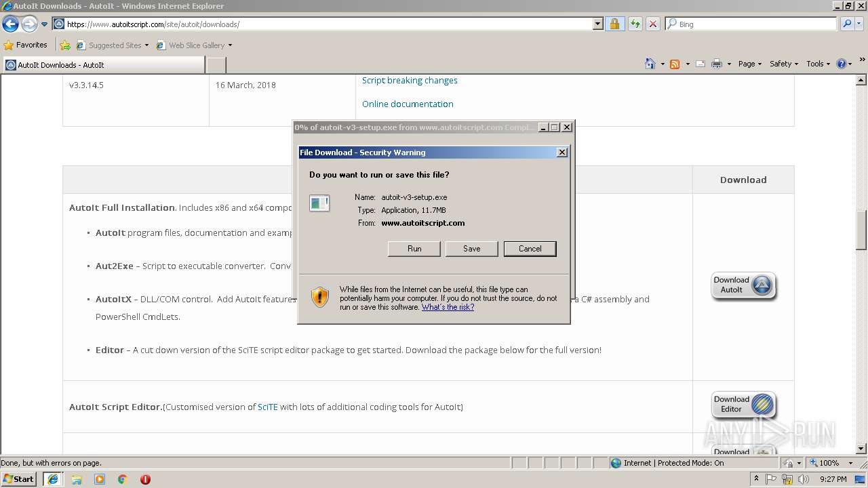
Task: Open the Windows Start button
Action: pos(19,479)
